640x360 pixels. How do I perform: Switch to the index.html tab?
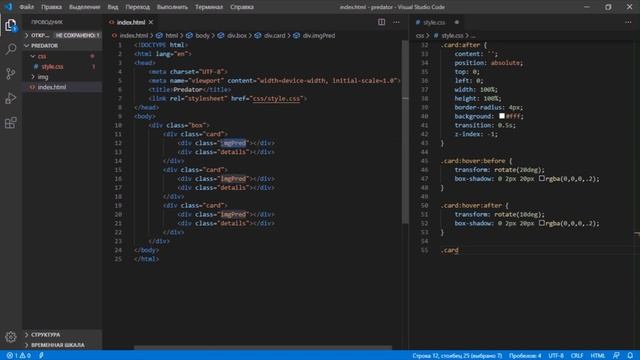coord(131,22)
